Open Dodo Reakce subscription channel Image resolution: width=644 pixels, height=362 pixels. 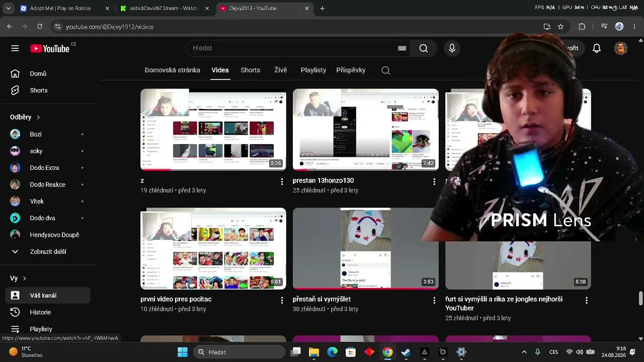pos(48,185)
